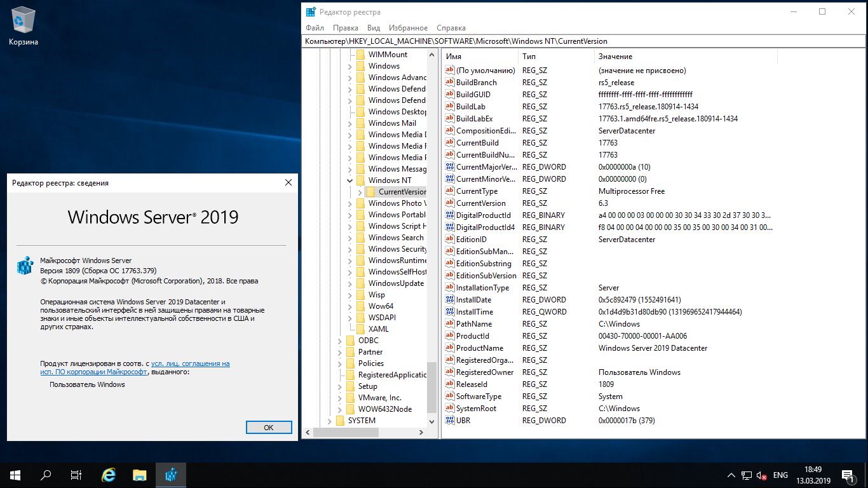Click the VMware, Inc. folder icon

[350, 398]
